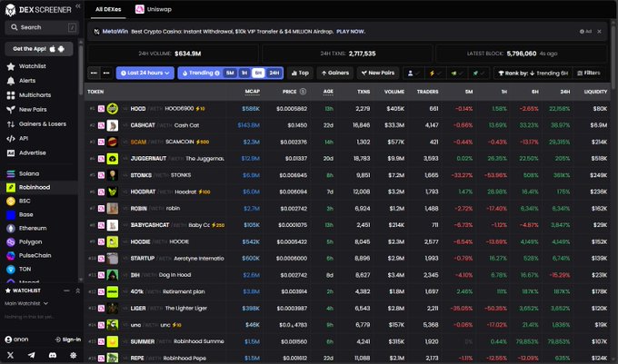Open the X (Twitter) social link

[x=10, y=355]
